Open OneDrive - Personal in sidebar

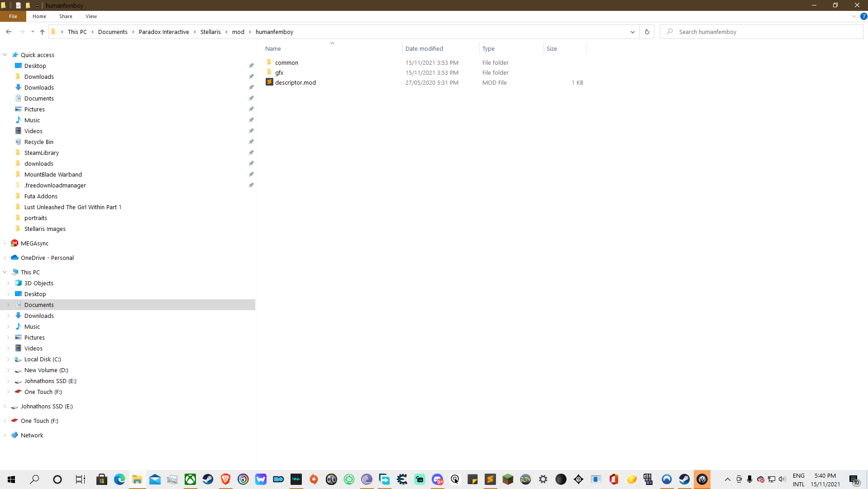tap(47, 258)
